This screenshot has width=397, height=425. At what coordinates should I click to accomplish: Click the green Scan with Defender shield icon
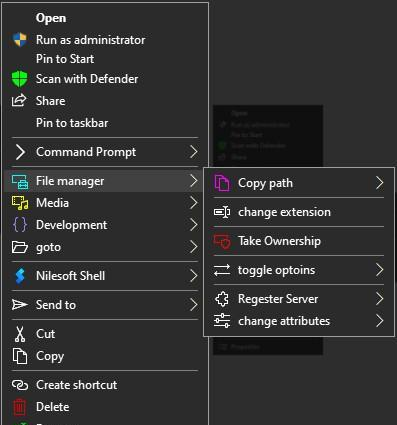coord(20,79)
